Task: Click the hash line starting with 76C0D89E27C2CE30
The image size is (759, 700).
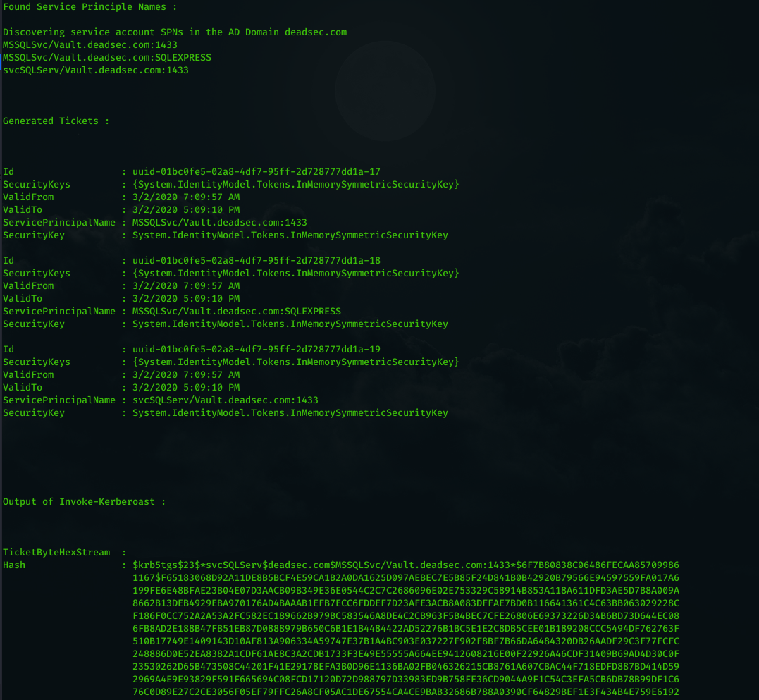Action: pos(406,692)
